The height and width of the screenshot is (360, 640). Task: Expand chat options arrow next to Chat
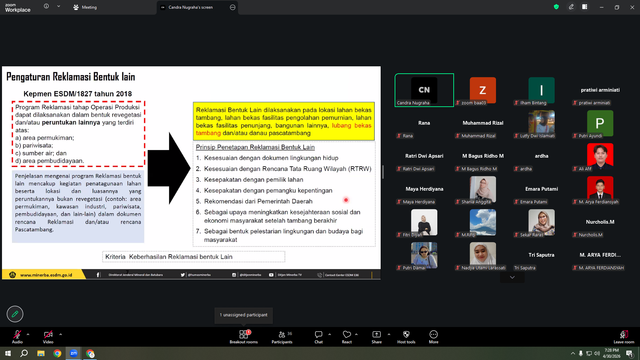(x=329, y=334)
